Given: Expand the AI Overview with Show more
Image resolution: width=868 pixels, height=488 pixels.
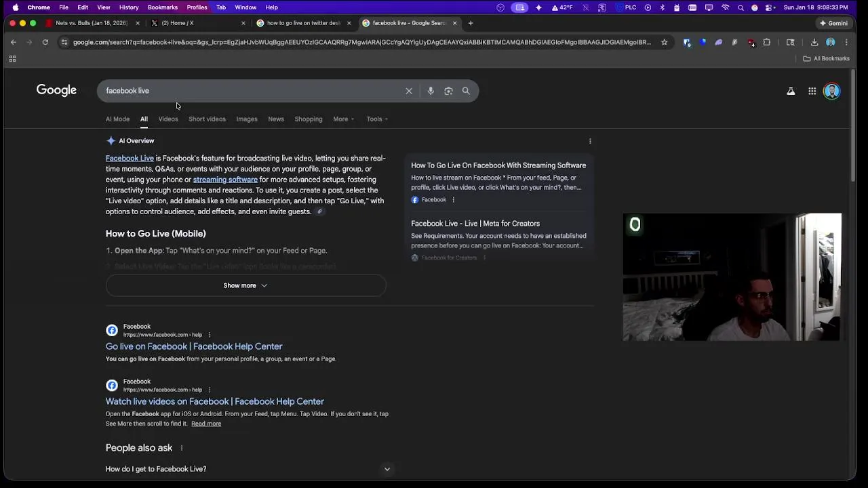Looking at the screenshot, I should [245, 285].
